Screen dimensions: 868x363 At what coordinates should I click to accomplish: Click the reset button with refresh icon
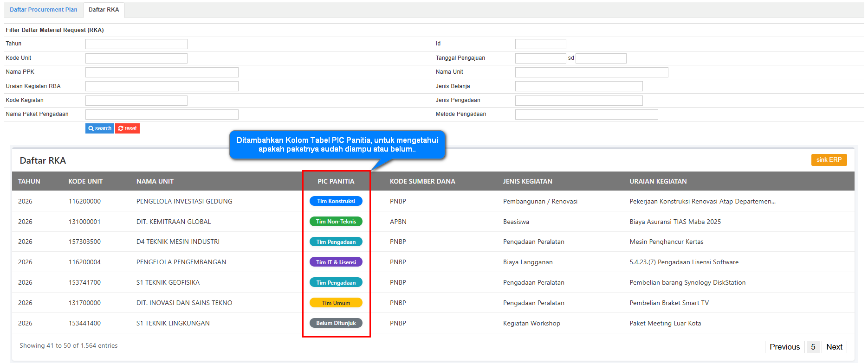coord(127,128)
